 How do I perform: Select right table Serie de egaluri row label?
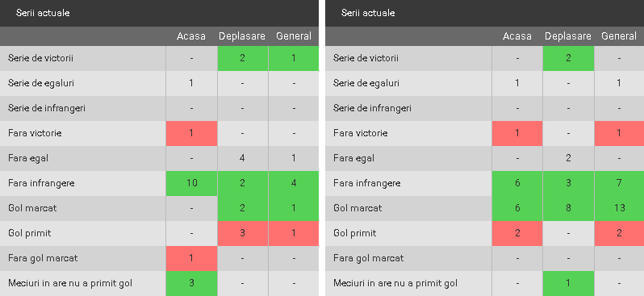click(366, 83)
